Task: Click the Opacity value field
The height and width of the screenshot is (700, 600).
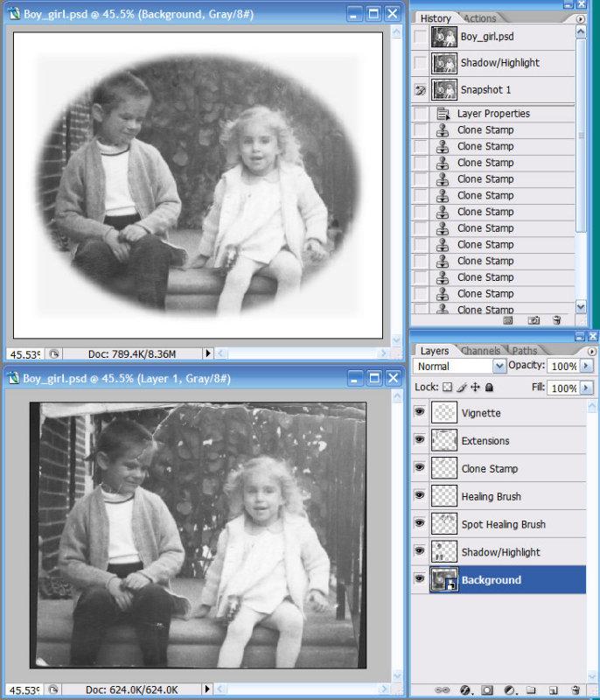Action: pyautogui.click(x=563, y=366)
